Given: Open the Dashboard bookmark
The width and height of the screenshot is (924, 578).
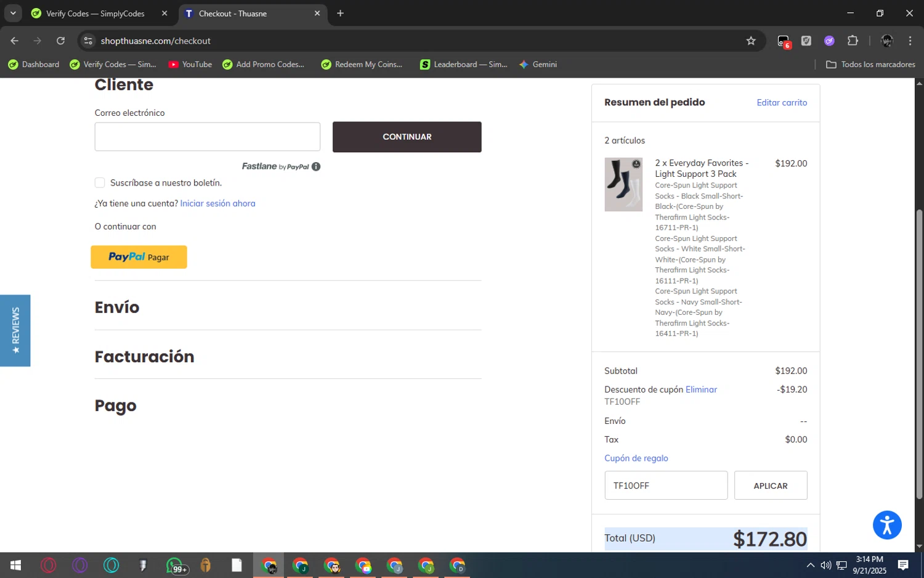Looking at the screenshot, I should pos(34,64).
